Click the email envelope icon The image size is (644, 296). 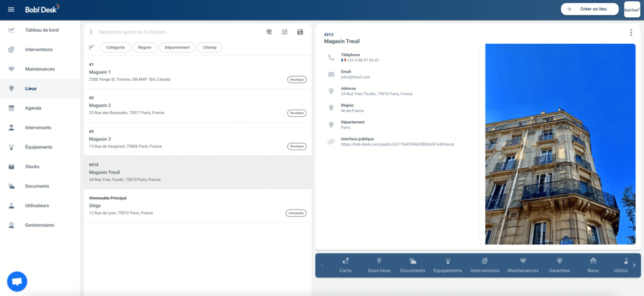pos(331,74)
